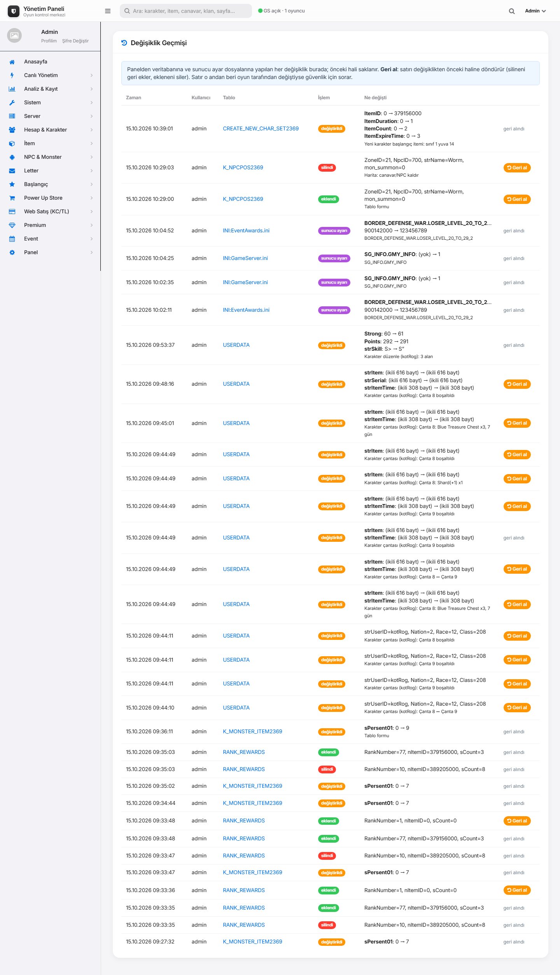Click the Admin profile avatar image
Screen dimensions: 560x975
(14, 35)
